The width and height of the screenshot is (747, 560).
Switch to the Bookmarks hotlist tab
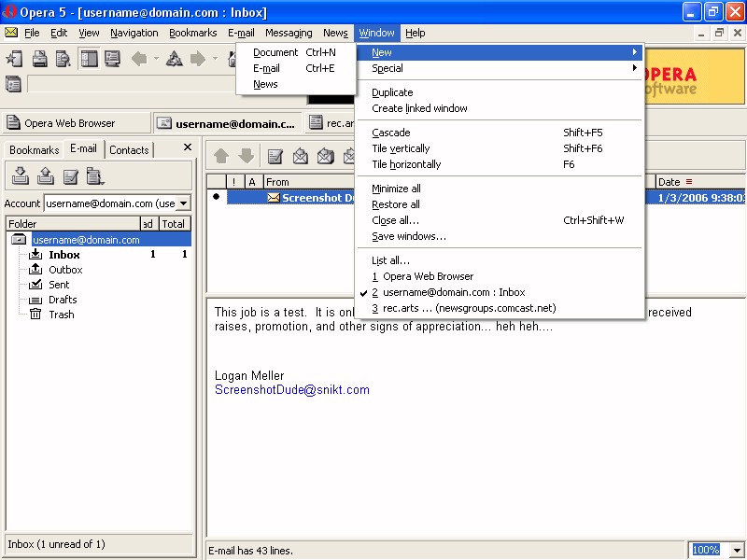pos(34,150)
